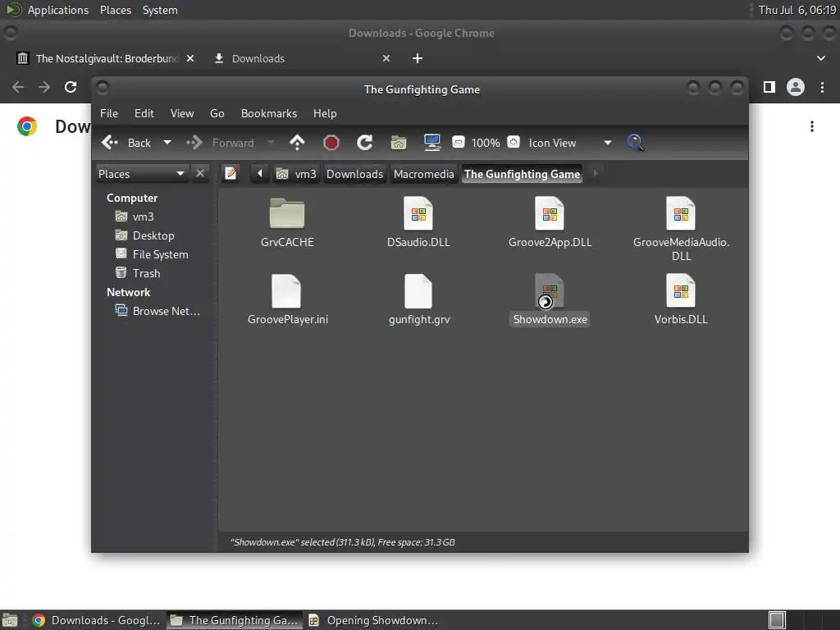840x630 pixels.
Task: Open the Bookmarks menu
Action: click(269, 113)
